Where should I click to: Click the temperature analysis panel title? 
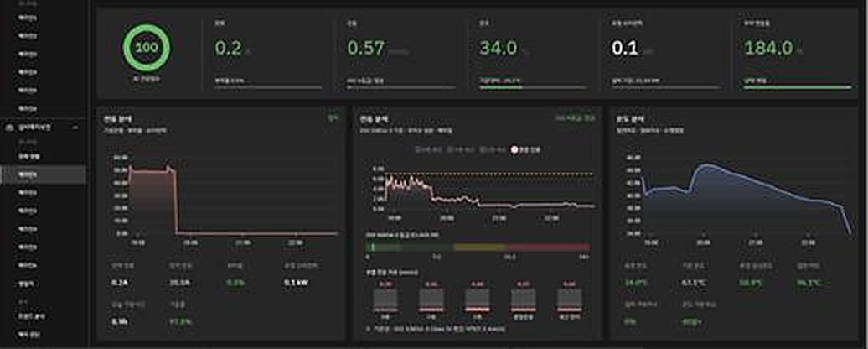tap(630, 119)
